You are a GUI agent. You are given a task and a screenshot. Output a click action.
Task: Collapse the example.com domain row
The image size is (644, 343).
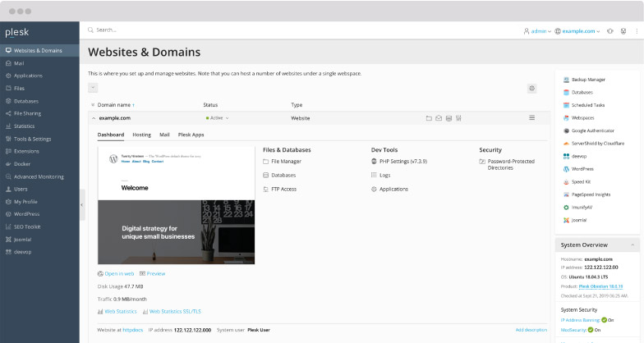point(93,118)
